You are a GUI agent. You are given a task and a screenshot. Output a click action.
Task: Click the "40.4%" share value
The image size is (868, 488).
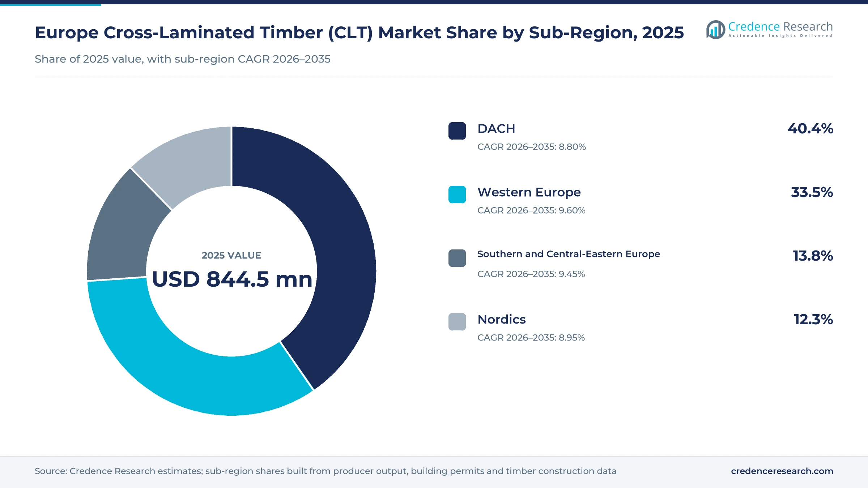810,129
